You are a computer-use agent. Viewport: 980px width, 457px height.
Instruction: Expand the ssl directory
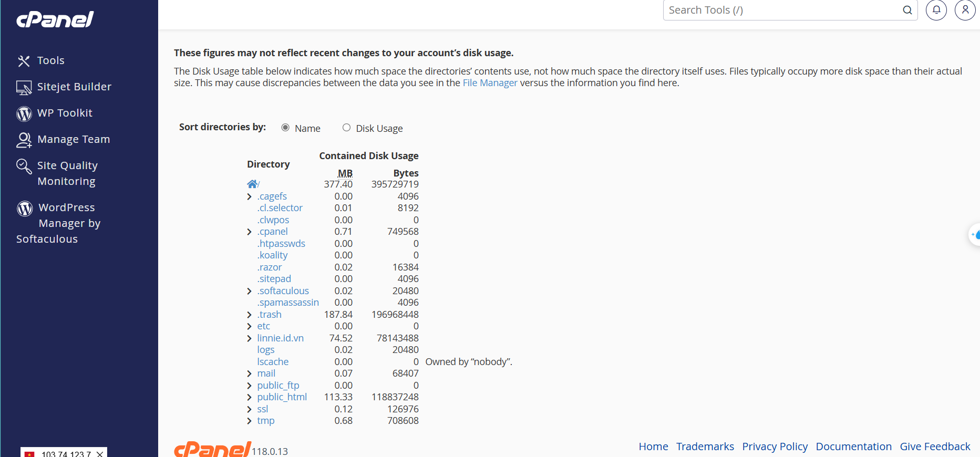(250, 409)
